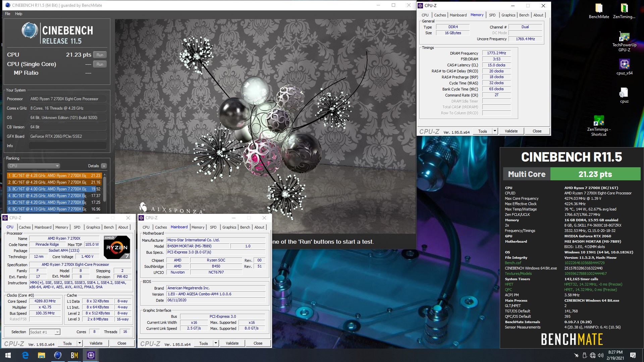Click the Ryzen logo in CPU-Z

[117, 247]
